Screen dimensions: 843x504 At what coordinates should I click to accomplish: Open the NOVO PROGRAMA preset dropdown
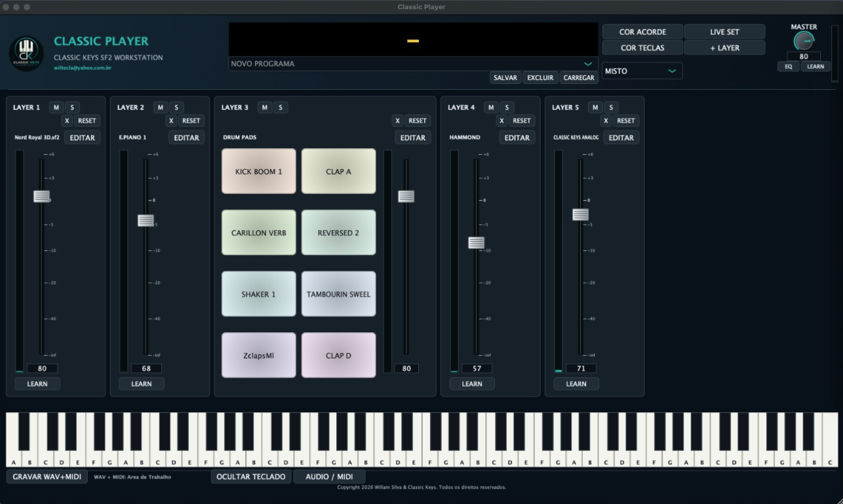(413, 64)
